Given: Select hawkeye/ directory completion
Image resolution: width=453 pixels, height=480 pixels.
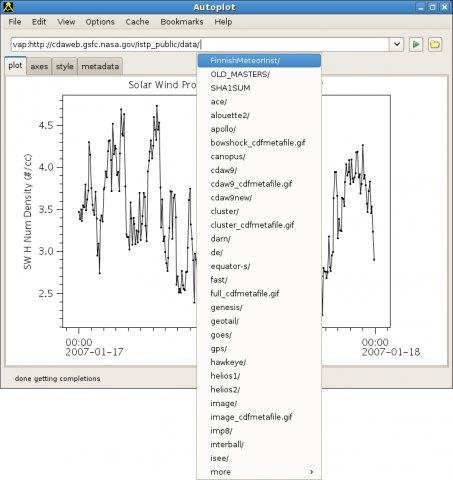Looking at the screenshot, I should pyautogui.click(x=259, y=362).
